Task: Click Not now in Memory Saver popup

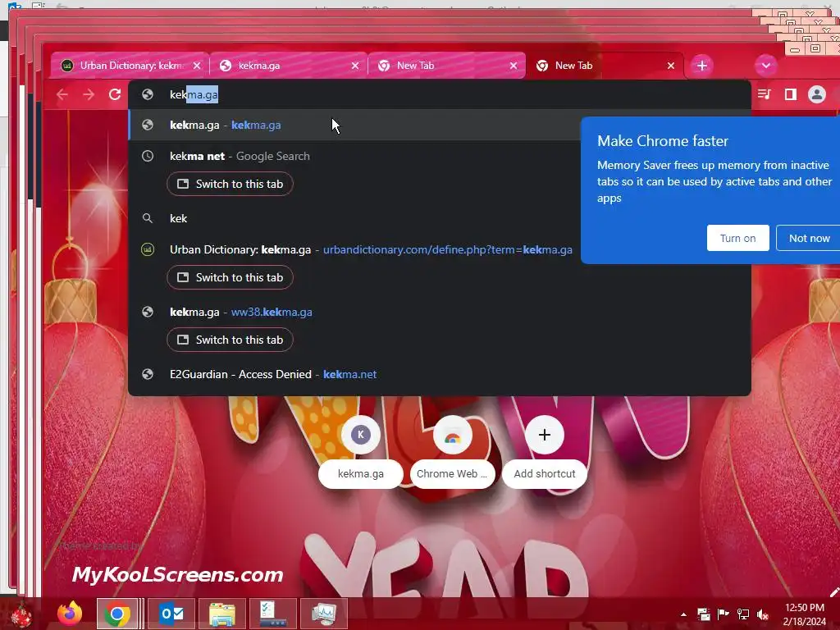Action: pyautogui.click(x=808, y=239)
